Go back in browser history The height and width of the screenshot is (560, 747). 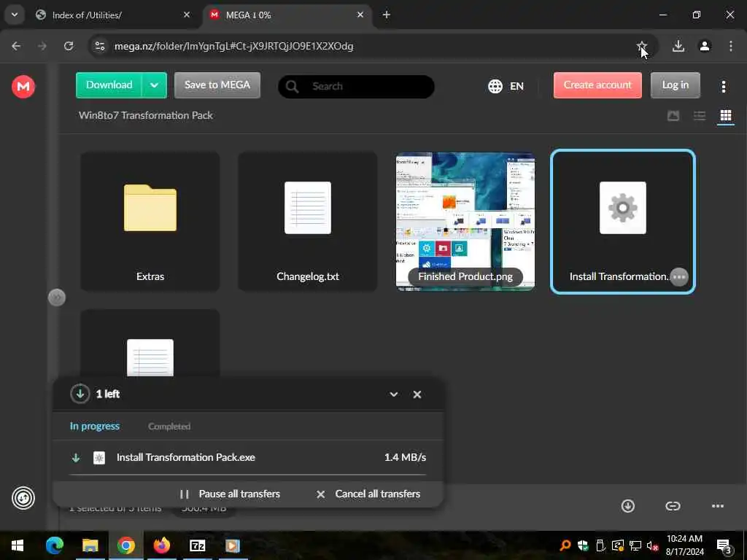(x=16, y=46)
